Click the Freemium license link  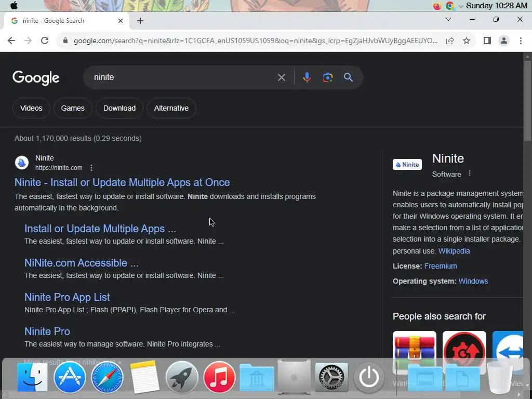tap(441, 266)
